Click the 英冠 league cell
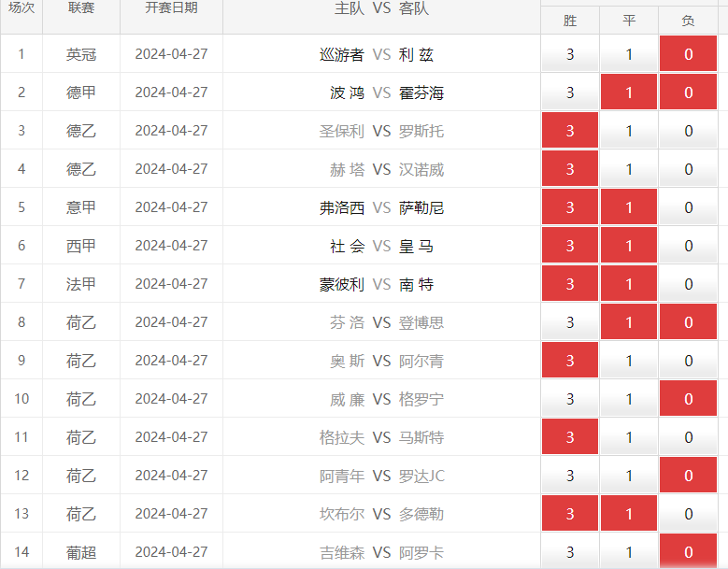Screen dimensions: 728x569 coord(81,54)
